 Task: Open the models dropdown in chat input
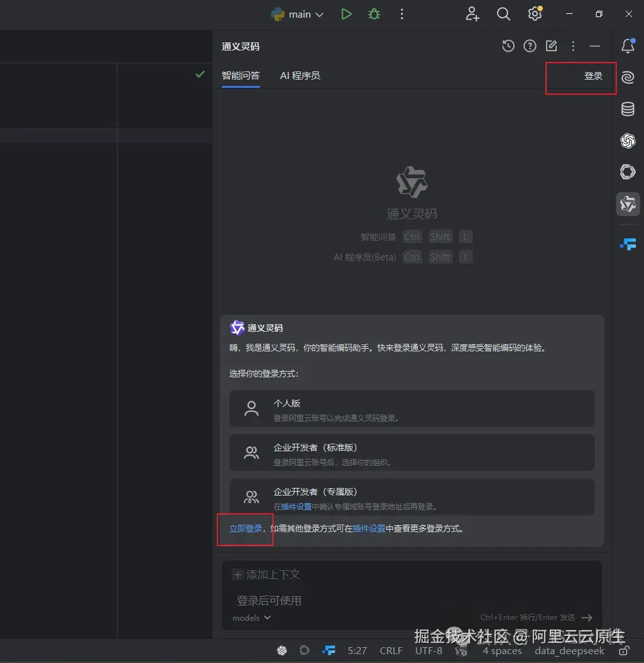(250, 617)
